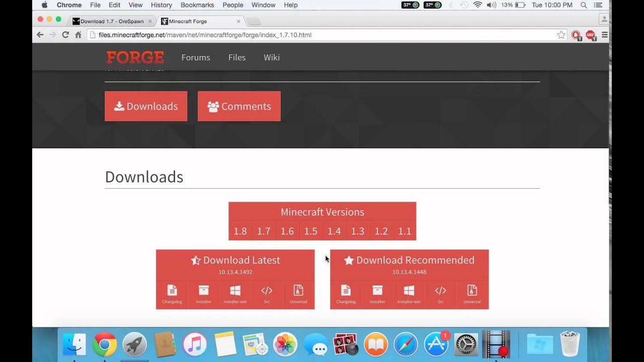Click the Forge logo in header

tap(135, 57)
